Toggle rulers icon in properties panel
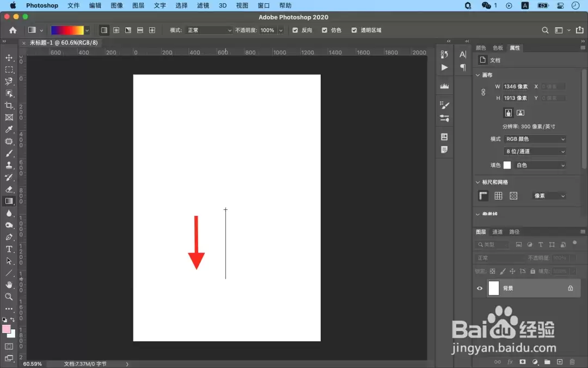The width and height of the screenshot is (588, 368). [483, 196]
